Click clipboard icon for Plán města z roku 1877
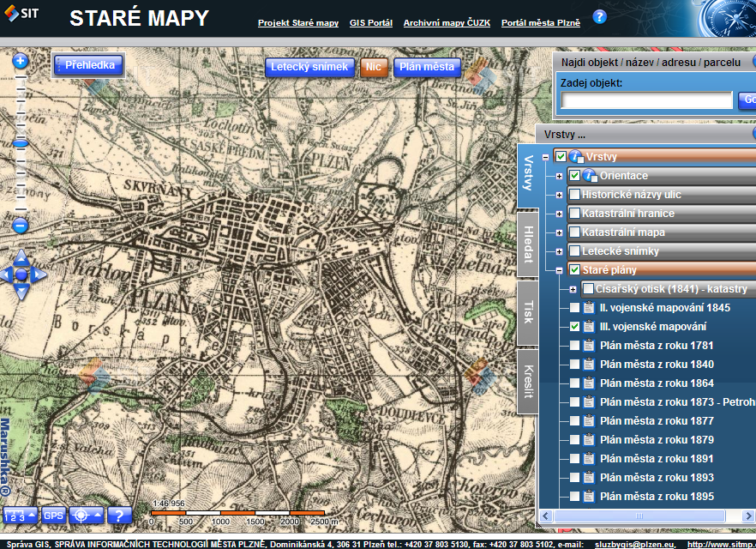The width and height of the screenshot is (756, 549). (x=588, y=420)
